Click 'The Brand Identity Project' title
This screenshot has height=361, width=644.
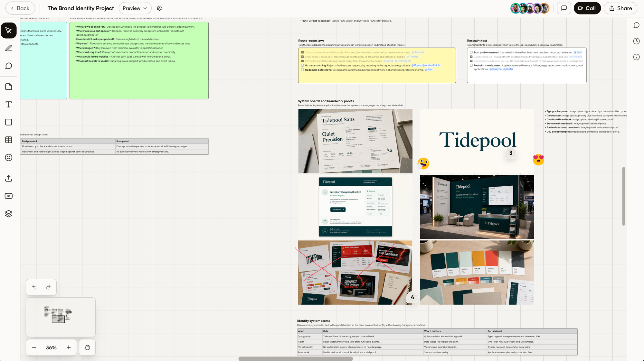pos(80,8)
